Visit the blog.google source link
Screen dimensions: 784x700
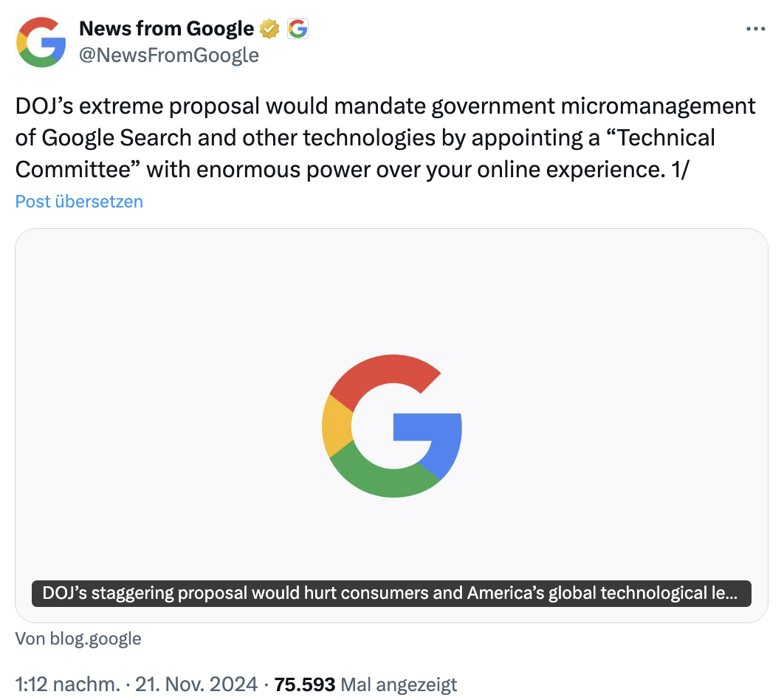point(78,638)
